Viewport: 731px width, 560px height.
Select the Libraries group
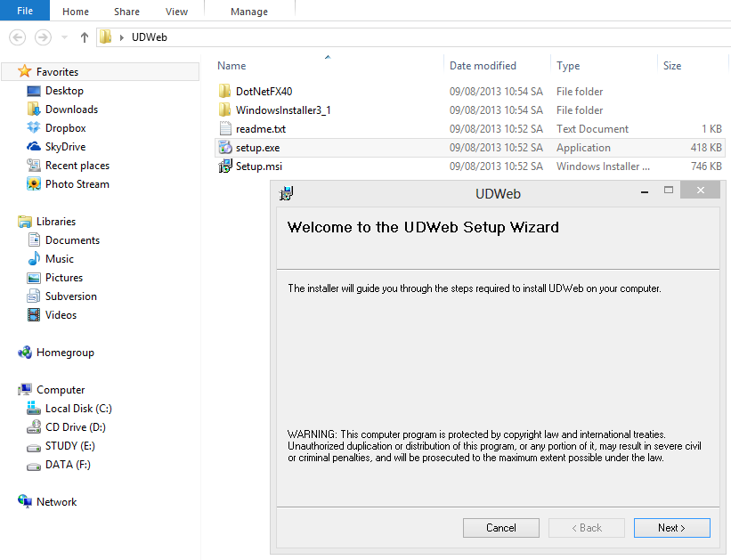(x=56, y=222)
